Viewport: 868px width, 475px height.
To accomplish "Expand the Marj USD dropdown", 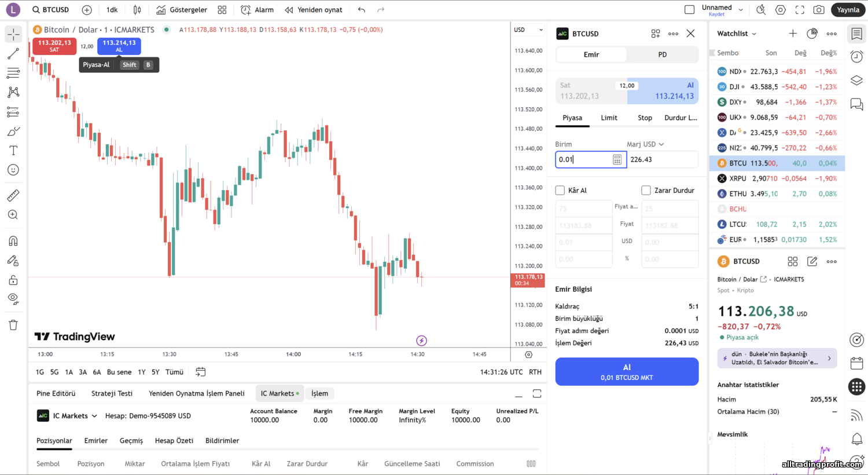I will (x=645, y=144).
